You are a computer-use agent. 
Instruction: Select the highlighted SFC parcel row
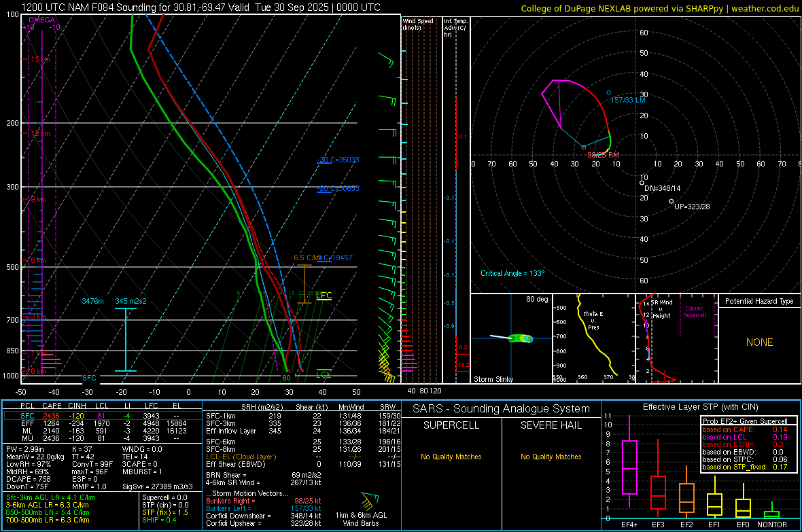coord(103,416)
